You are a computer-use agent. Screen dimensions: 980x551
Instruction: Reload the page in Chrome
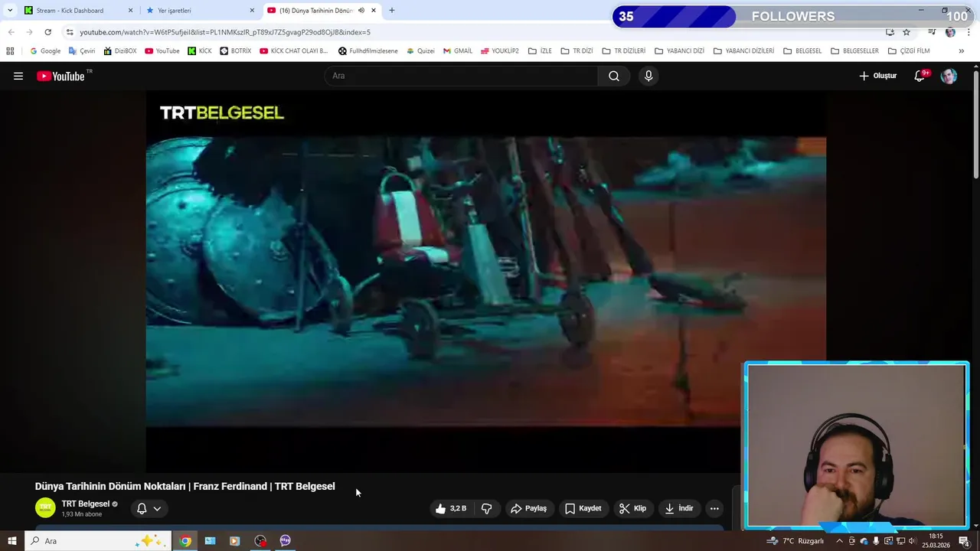(x=47, y=32)
